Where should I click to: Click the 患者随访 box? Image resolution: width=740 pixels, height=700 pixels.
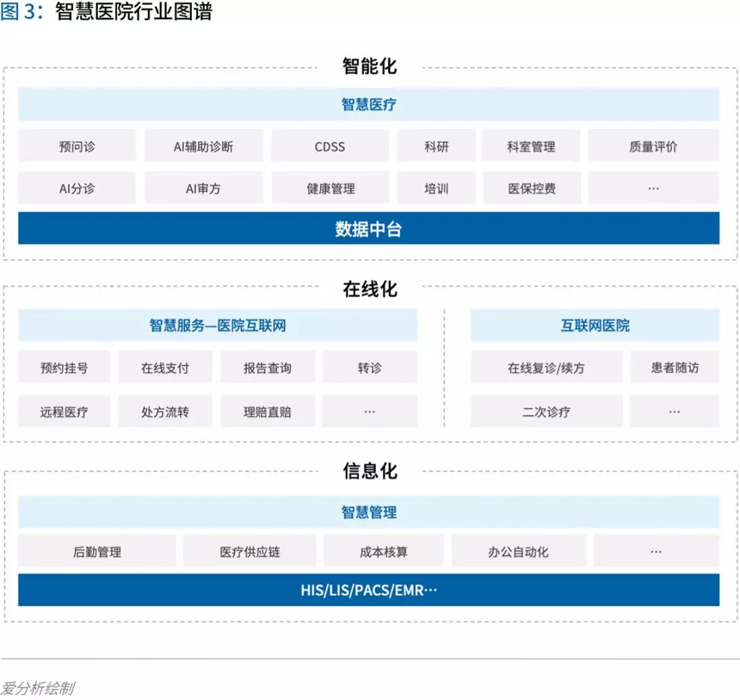tap(675, 367)
